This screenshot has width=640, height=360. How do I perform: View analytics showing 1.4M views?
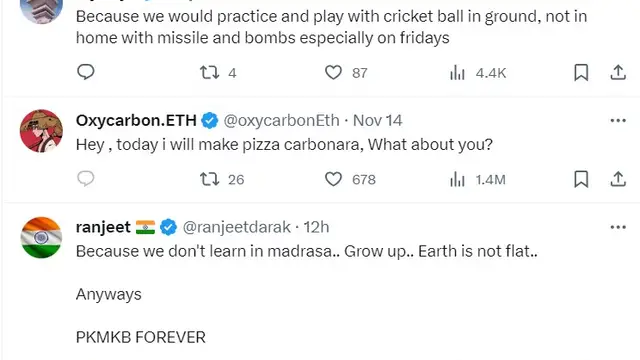pos(478,180)
